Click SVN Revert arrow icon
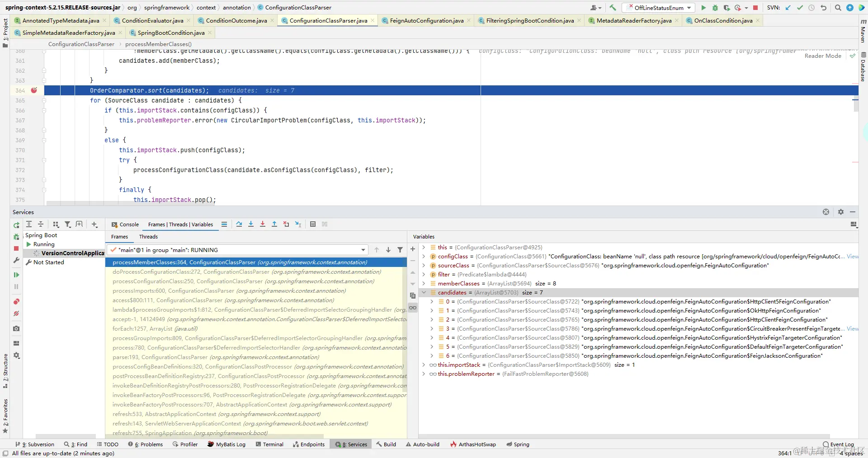 (x=823, y=8)
